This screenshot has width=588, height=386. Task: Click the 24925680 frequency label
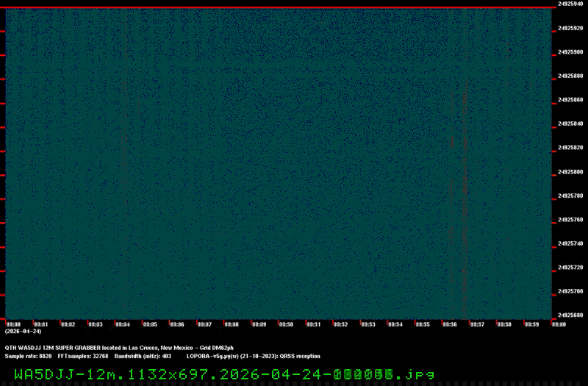[570, 315]
